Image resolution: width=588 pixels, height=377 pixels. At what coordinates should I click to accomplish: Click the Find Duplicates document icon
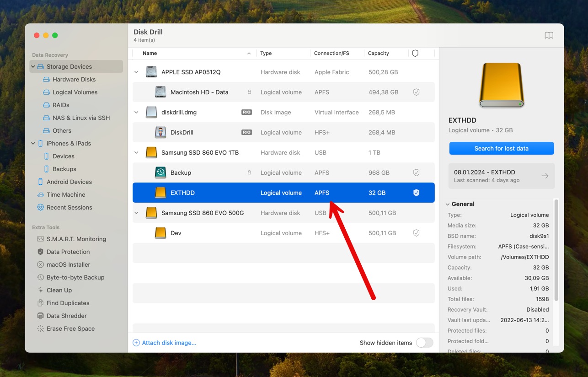pos(41,303)
